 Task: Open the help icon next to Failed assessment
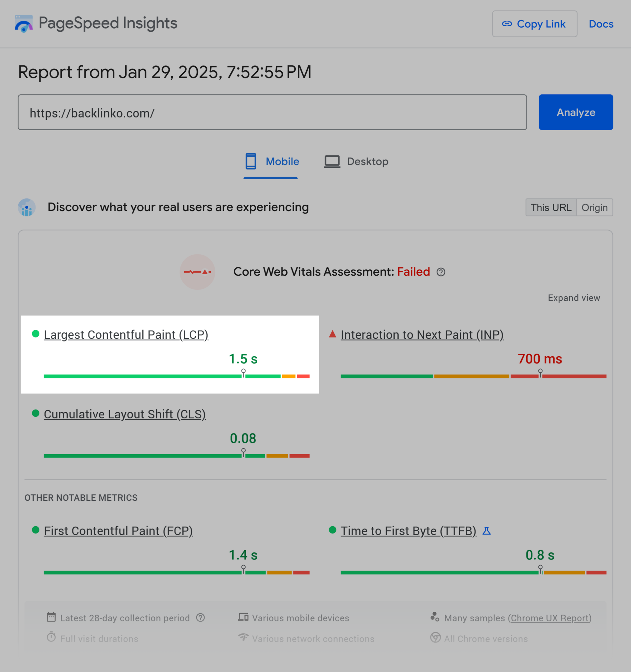442,272
